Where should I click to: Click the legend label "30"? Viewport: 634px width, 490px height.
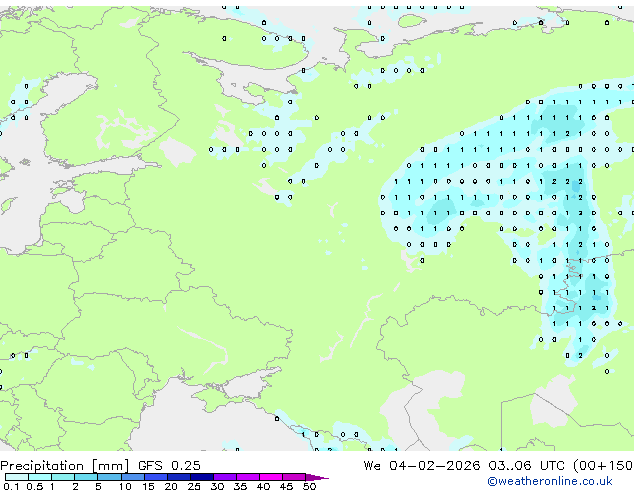tap(217, 486)
